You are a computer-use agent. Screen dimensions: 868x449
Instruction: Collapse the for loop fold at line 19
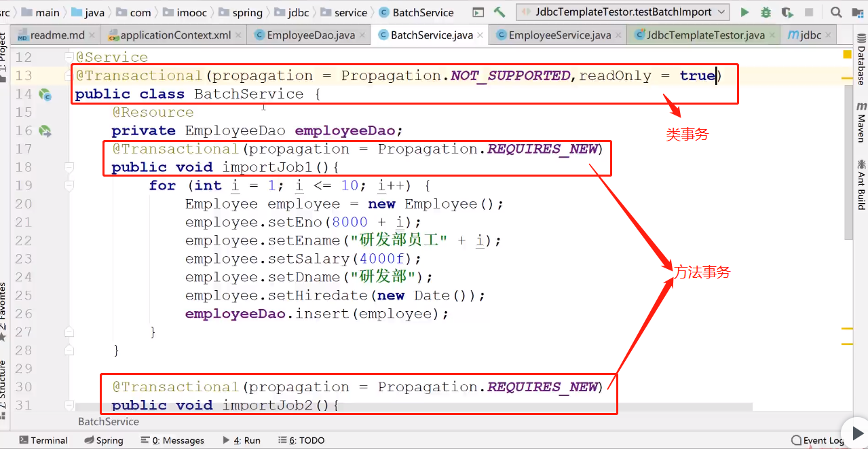pyautogui.click(x=69, y=185)
